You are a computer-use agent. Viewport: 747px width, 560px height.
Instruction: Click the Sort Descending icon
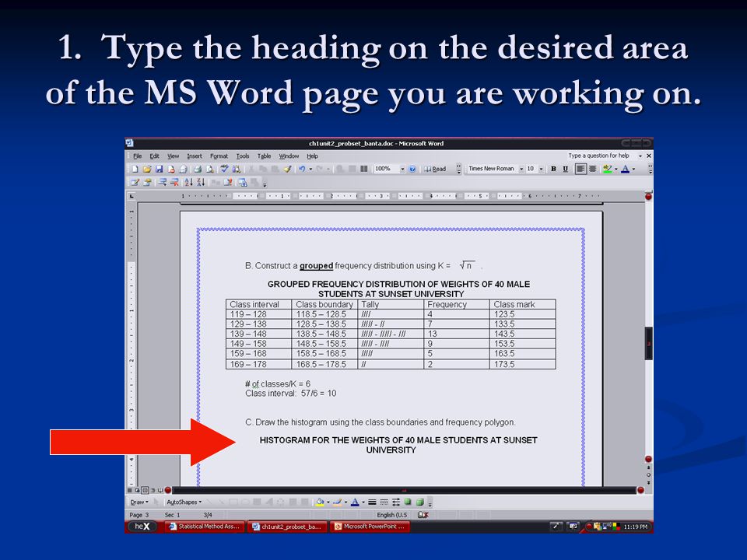point(201,182)
